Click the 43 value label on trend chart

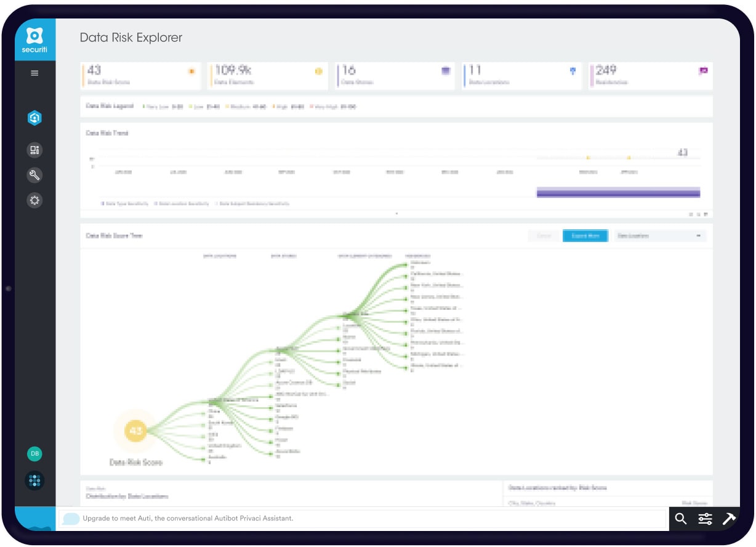(x=682, y=152)
